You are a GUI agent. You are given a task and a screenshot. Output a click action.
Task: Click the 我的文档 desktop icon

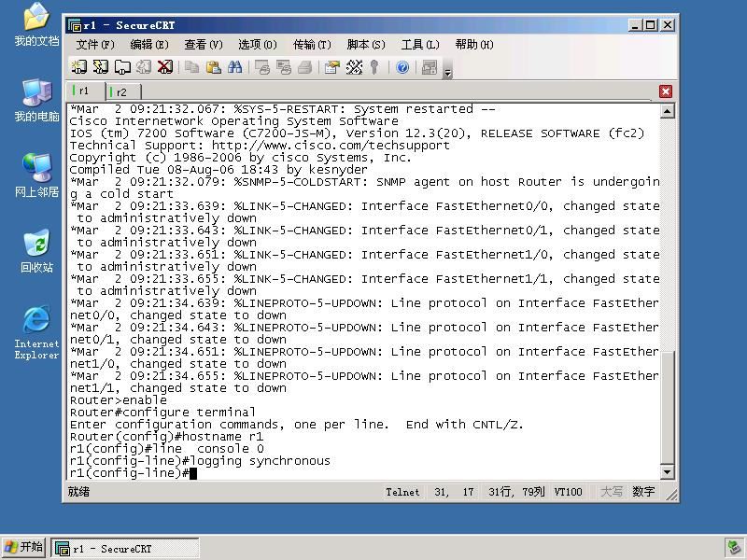(36, 25)
